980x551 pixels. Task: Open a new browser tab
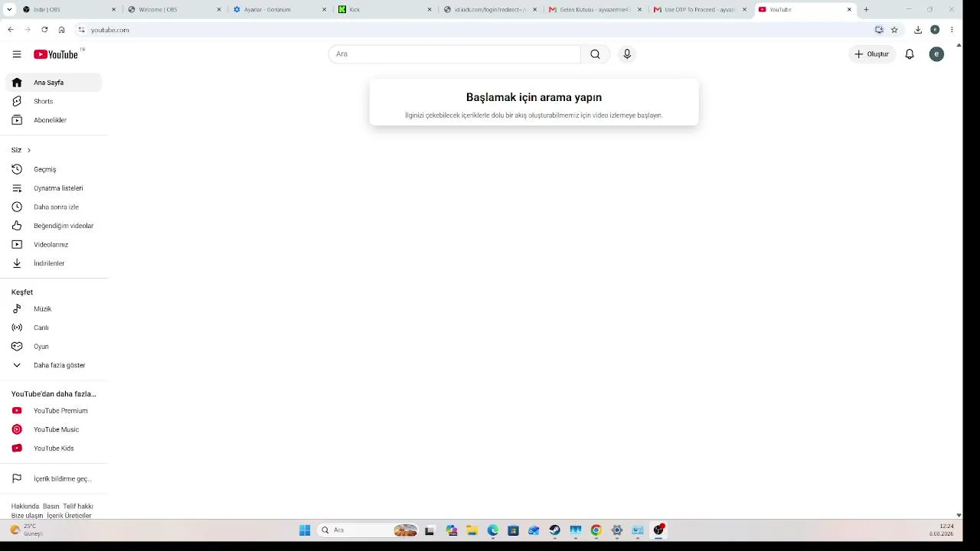tap(866, 9)
